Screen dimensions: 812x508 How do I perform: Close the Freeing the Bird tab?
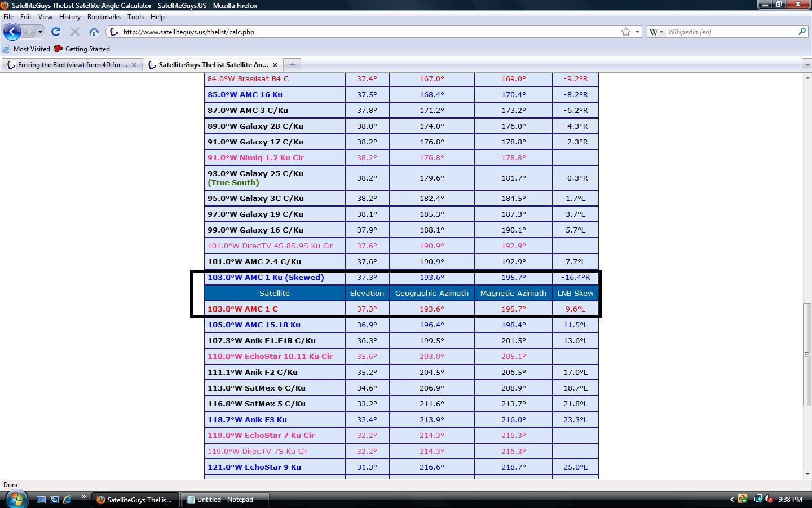click(134, 65)
